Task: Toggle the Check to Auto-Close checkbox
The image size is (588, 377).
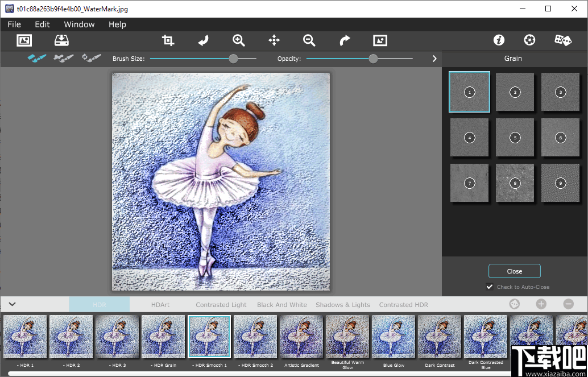Action: pos(490,287)
